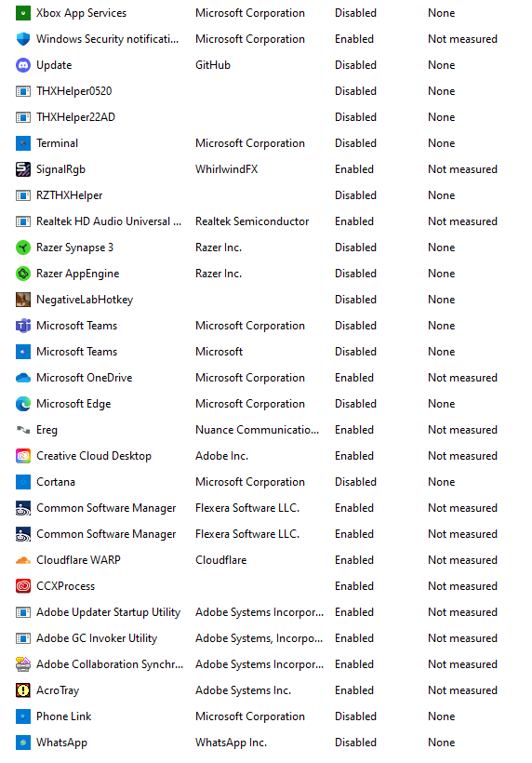Click the Microsoft OneDrive cloud icon
Image resolution: width=532 pixels, height=763 pixels.
(23, 378)
